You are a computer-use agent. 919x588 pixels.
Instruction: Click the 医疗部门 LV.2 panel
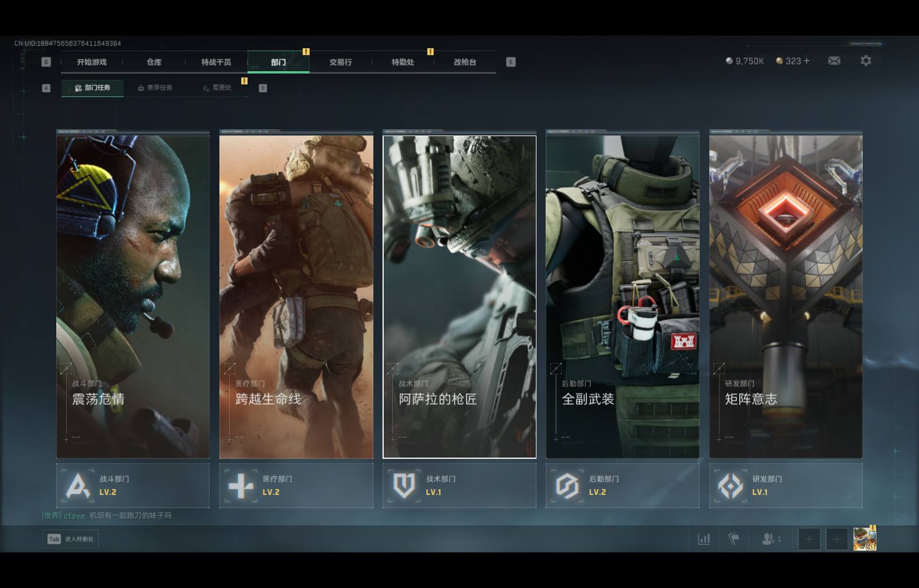click(296, 486)
